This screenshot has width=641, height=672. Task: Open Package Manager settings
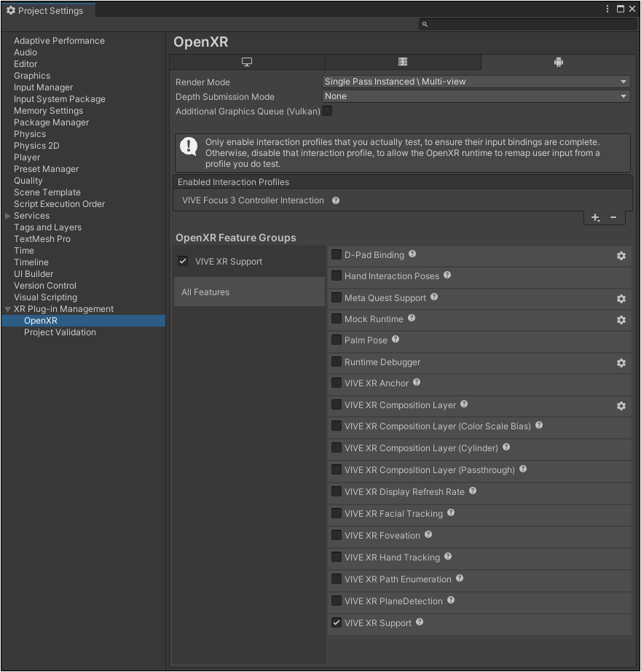click(x=52, y=122)
